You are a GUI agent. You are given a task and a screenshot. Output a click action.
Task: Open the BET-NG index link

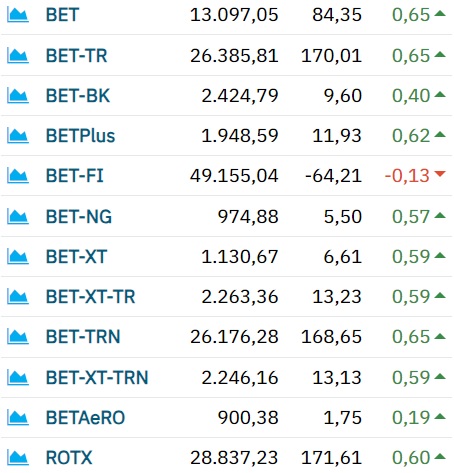point(79,217)
